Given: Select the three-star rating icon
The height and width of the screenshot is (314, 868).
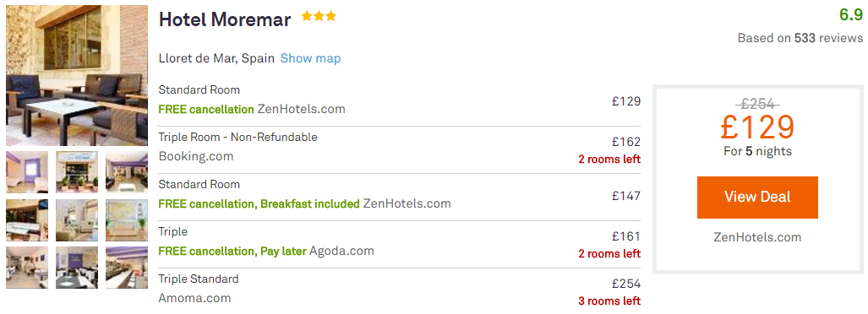Looking at the screenshot, I should tap(319, 17).
